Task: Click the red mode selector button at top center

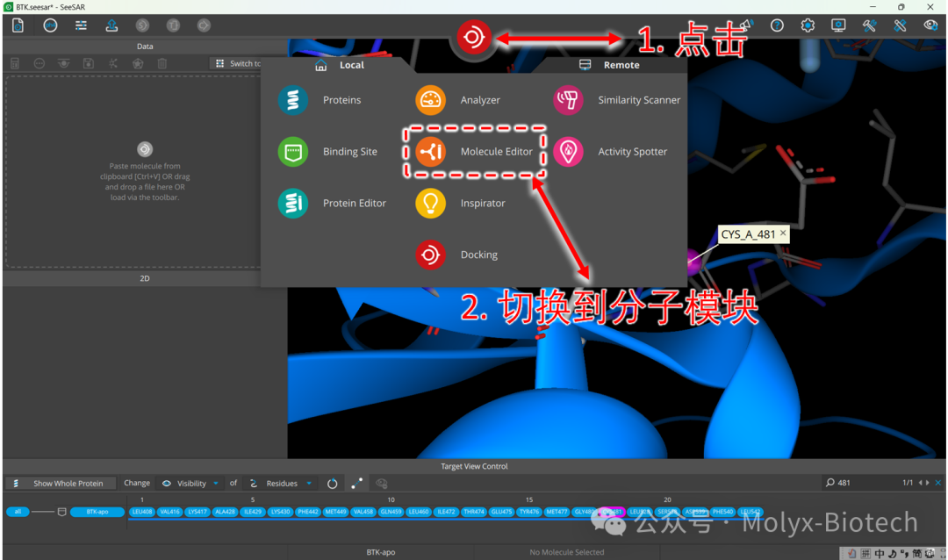Action: (x=473, y=38)
